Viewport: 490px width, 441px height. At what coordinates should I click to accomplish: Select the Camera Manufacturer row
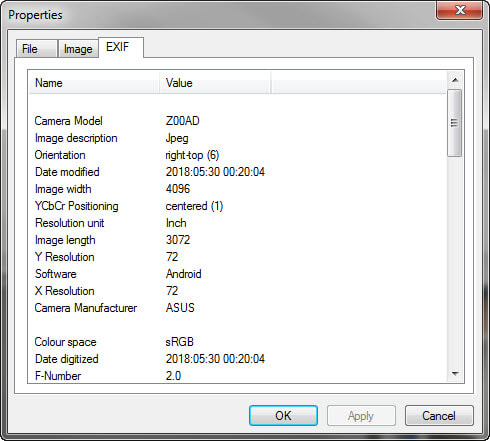pos(237,308)
